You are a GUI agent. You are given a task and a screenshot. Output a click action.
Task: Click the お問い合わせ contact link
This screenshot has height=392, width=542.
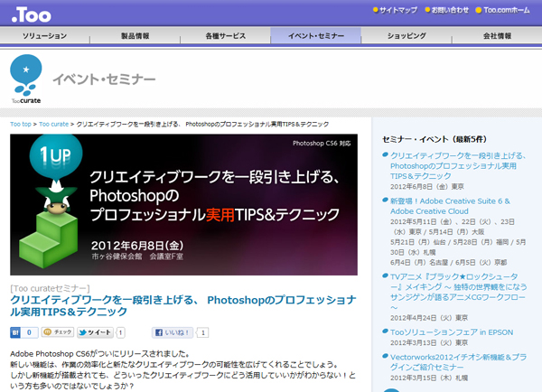(450, 11)
